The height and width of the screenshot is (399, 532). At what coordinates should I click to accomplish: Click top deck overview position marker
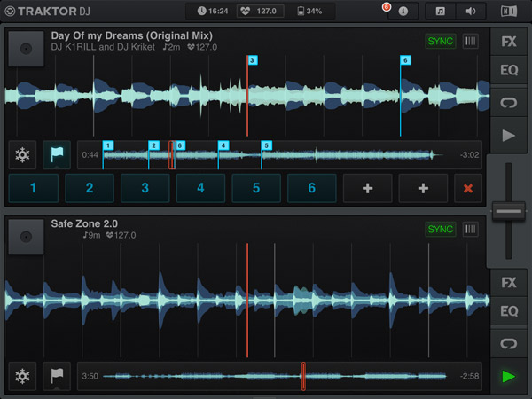click(x=172, y=155)
